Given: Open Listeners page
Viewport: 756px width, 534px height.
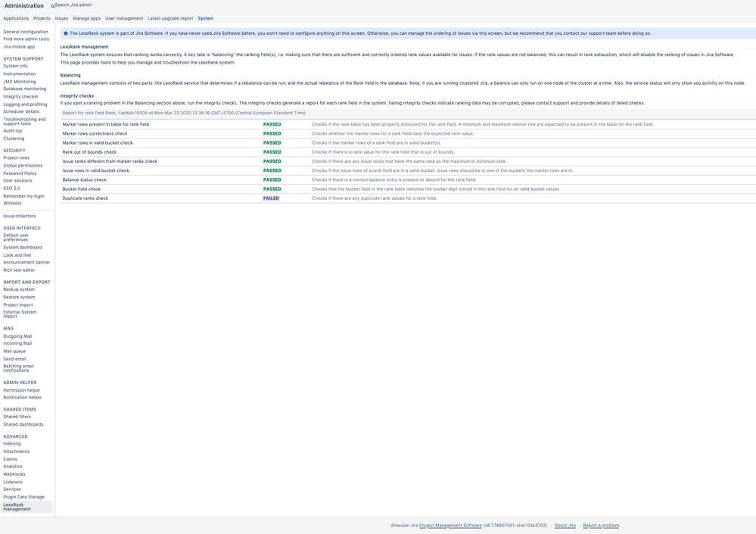Looking at the screenshot, I should pyautogui.click(x=13, y=482).
